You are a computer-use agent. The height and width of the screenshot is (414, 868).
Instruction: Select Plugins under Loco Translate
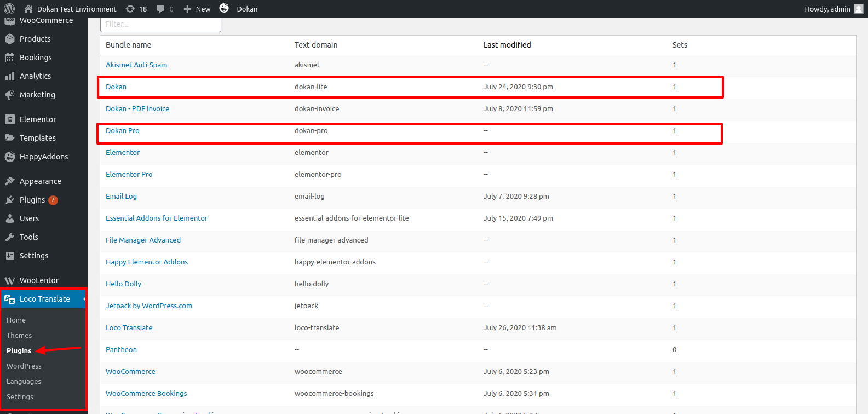tap(19, 351)
